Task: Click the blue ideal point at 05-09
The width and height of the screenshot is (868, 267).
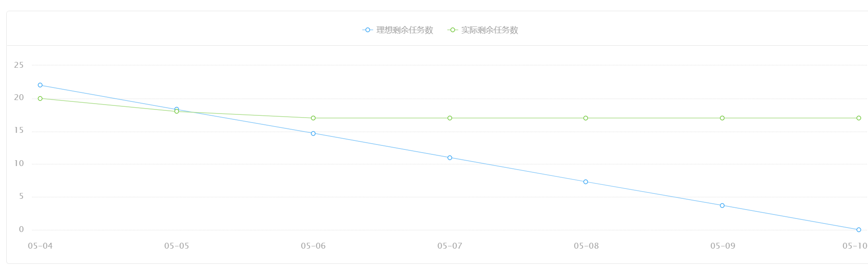Action: tap(722, 206)
